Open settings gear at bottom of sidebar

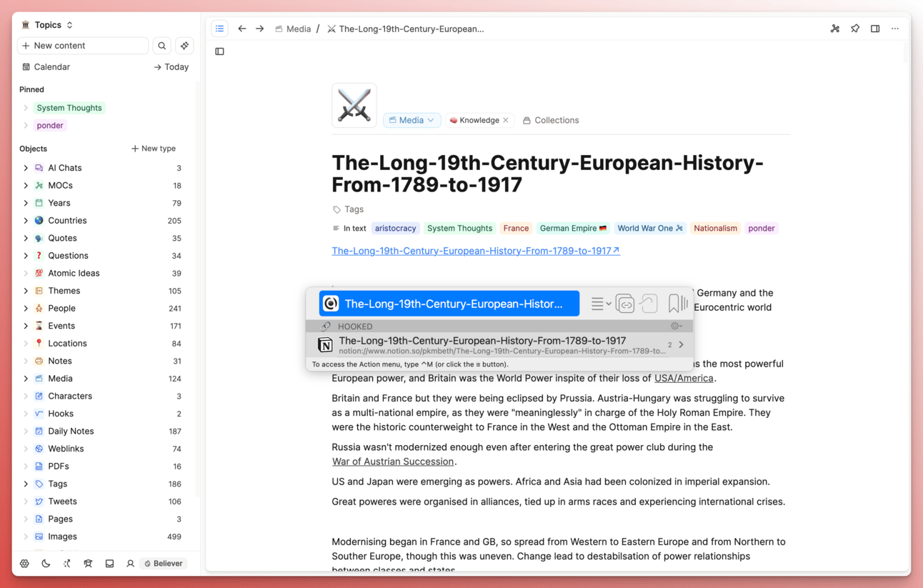(25, 564)
